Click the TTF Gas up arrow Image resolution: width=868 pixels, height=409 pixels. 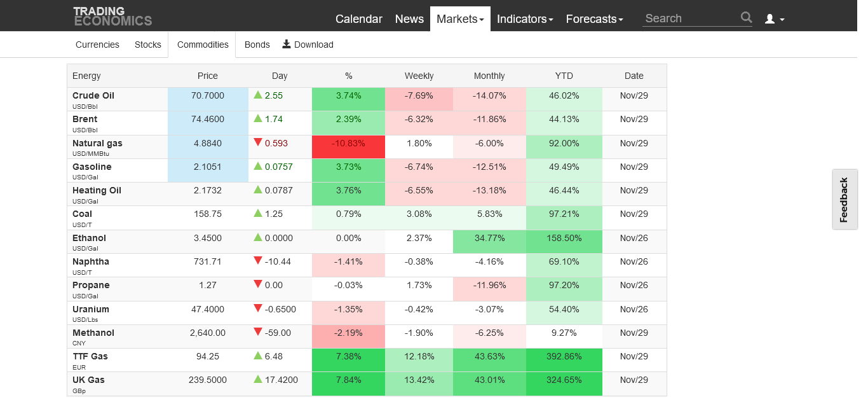258,356
